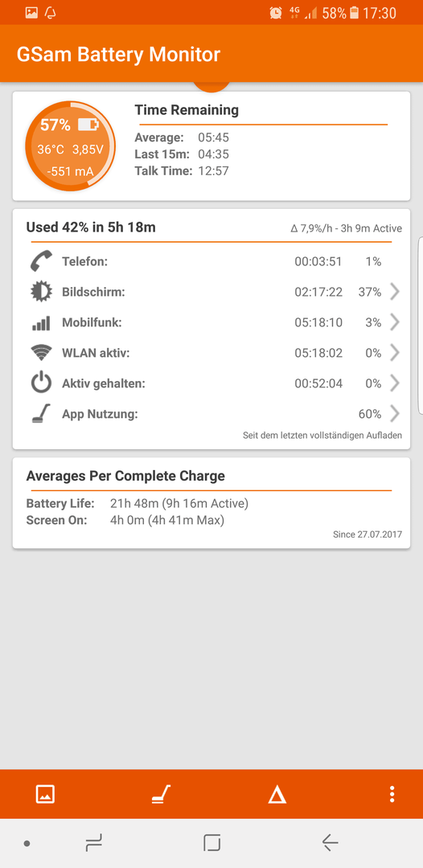This screenshot has height=868, width=423.
Task: Tap the Used 42% in 5h 18m header
Action: [91, 227]
